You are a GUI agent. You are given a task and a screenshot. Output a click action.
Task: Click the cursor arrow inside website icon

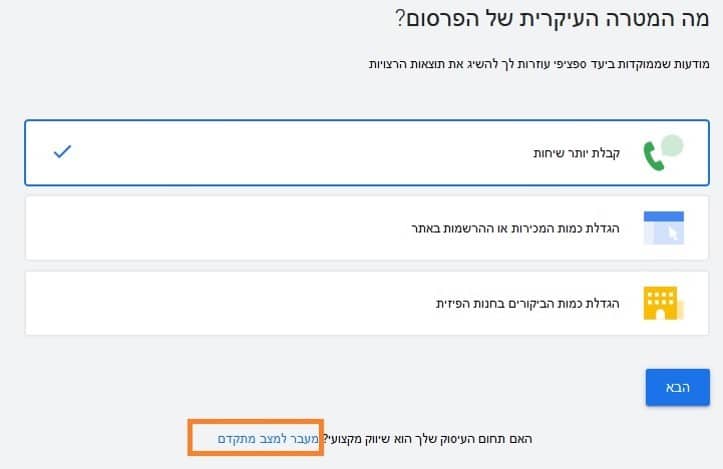point(672,234)
